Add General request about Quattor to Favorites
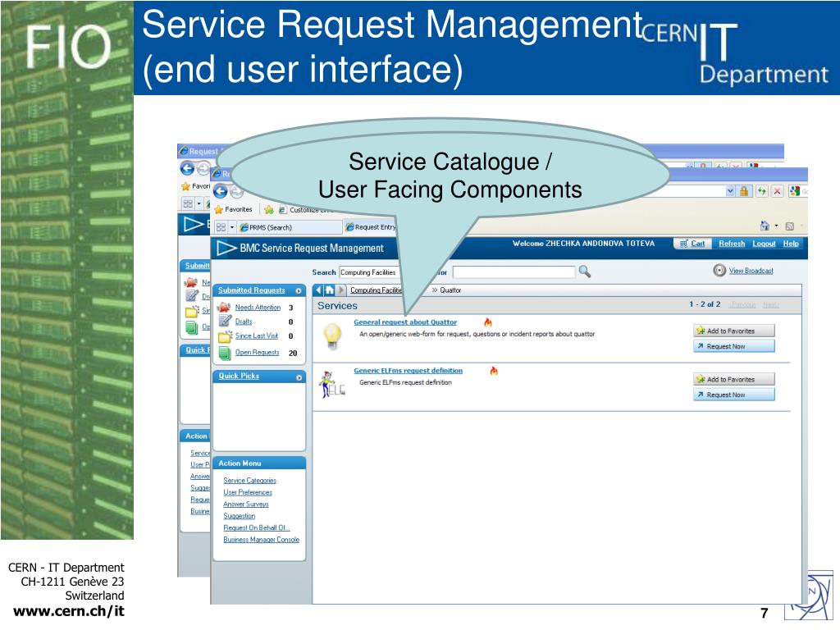The height and width of the screenshot is (630, 840). click(733, 331)
